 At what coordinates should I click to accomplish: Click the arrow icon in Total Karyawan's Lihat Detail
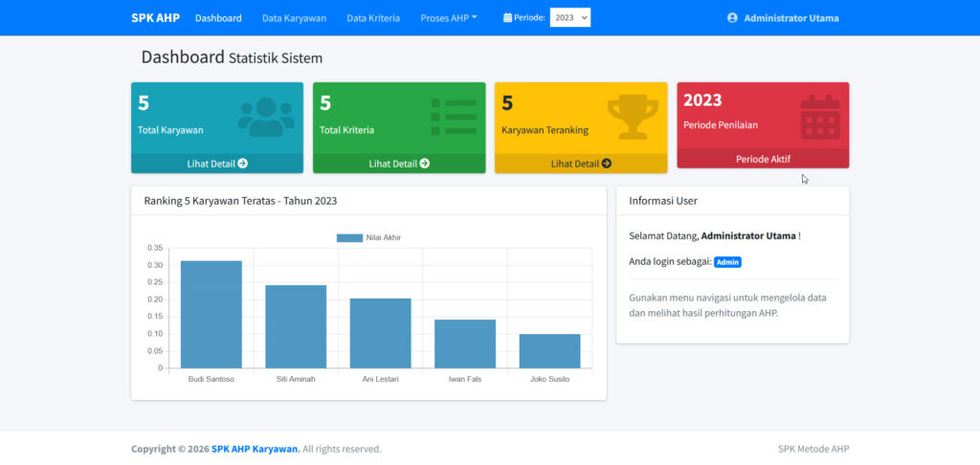(x=243, y=164)
